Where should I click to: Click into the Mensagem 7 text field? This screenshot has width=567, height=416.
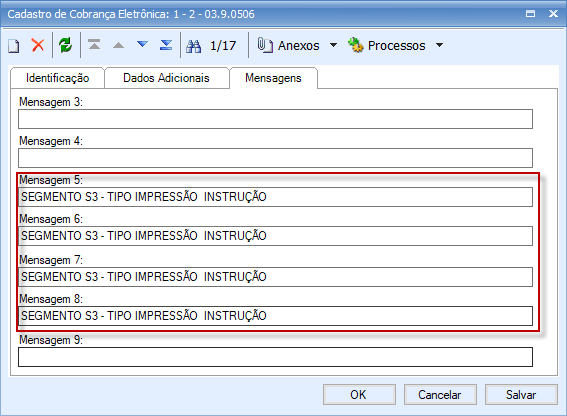click(x=276, y=277)
